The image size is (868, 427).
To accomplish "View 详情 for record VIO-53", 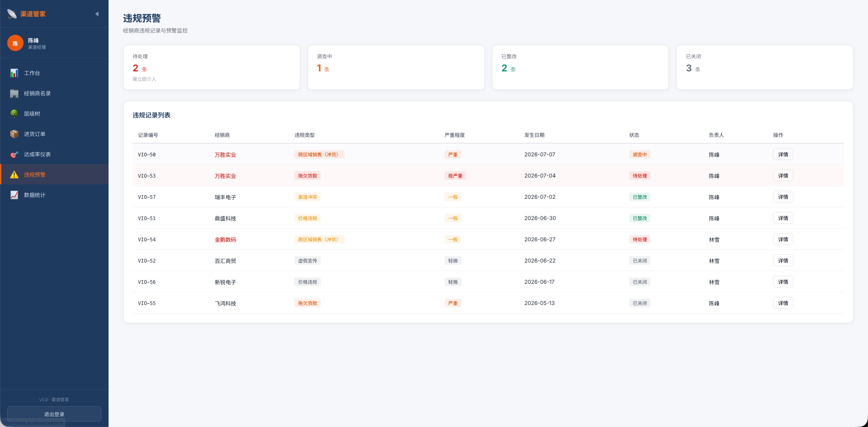I will click(x=783, y=176).
